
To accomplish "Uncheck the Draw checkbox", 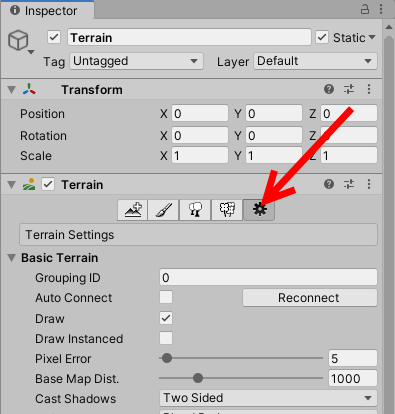I will tap(166, 318).
